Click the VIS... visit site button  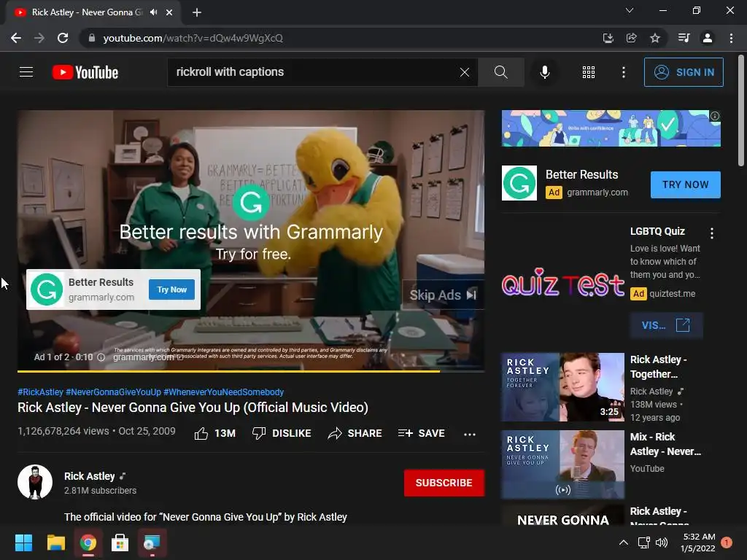coord(665,325)
